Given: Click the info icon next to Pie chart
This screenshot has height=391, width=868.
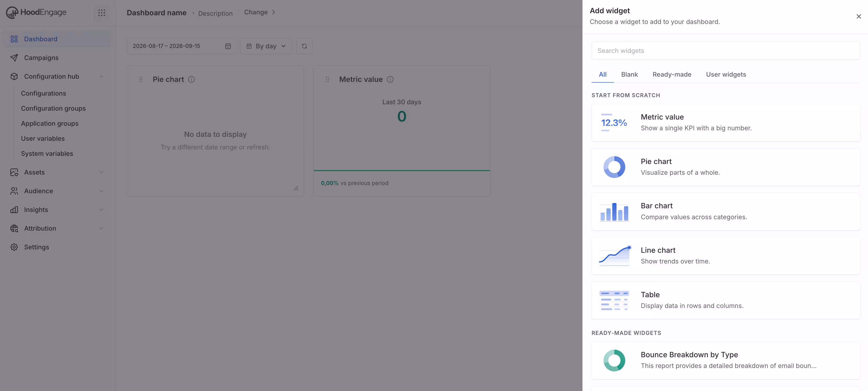Looking at the screenshot, I should 191,80.
